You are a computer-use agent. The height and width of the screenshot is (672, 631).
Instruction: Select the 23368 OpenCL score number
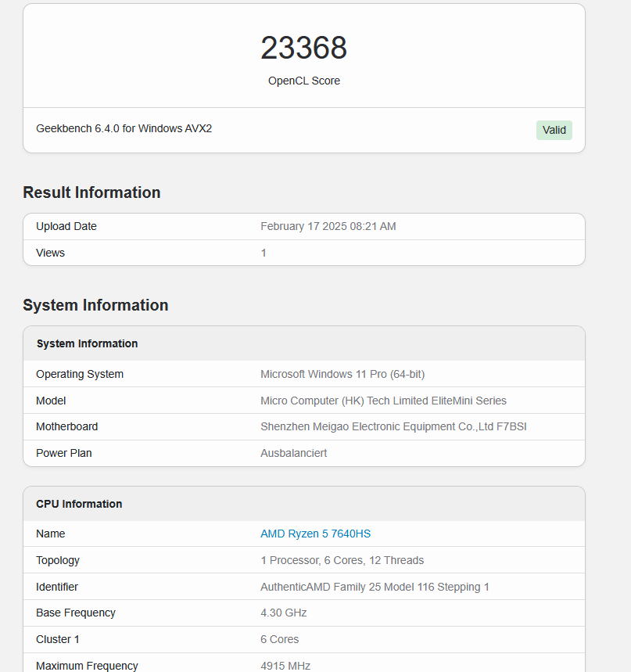pos(303,48)
